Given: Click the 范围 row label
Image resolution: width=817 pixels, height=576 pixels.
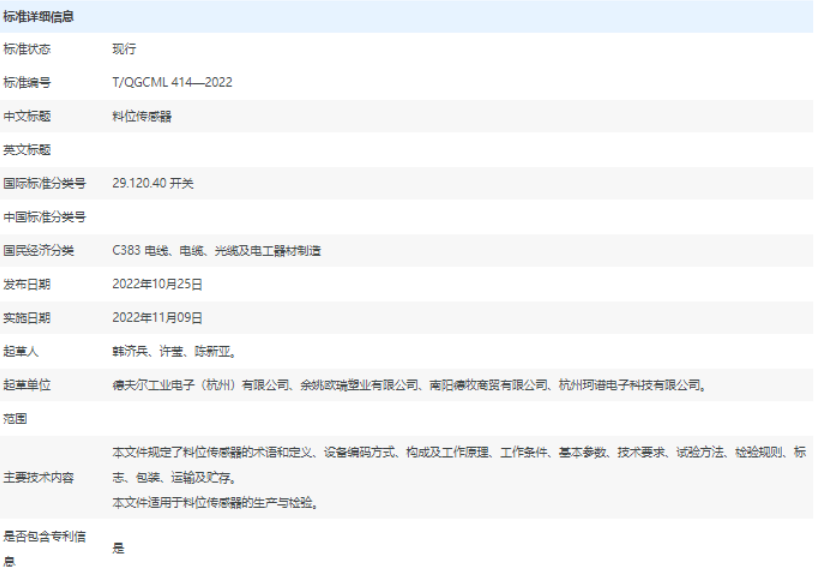Looking at the screenshot, I should coord(16,419).
